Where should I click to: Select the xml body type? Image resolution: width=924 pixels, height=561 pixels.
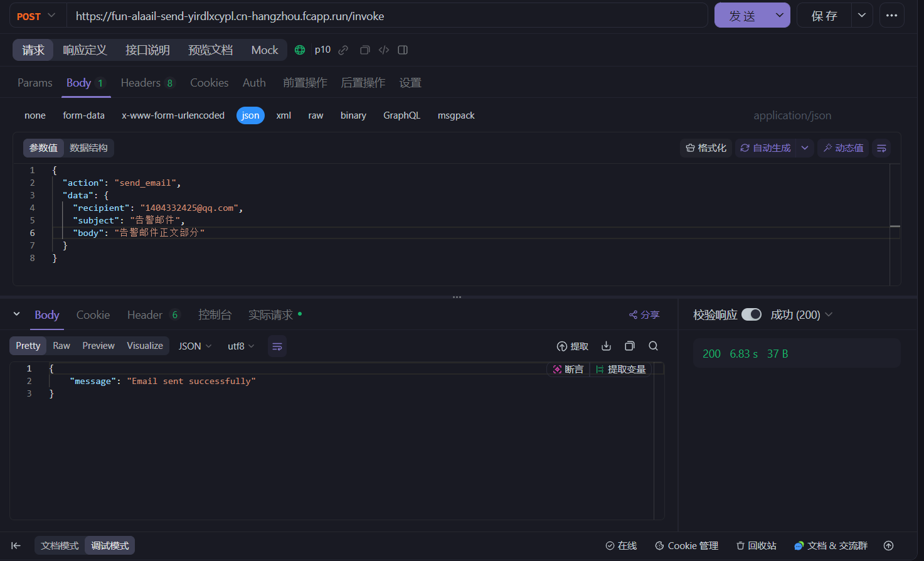pyautogui.click(x=284, y=115)
